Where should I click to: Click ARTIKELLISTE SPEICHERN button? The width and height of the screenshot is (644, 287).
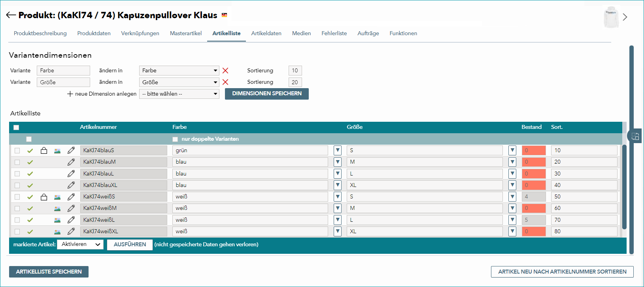click(49, 272)
